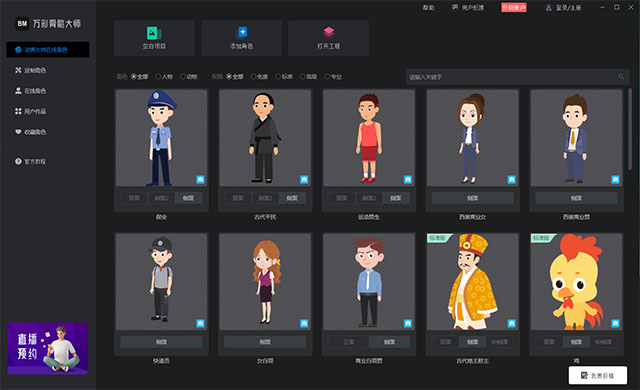
Task: Click the user works (用户作品) grid icon
Action: click(18, 111)
